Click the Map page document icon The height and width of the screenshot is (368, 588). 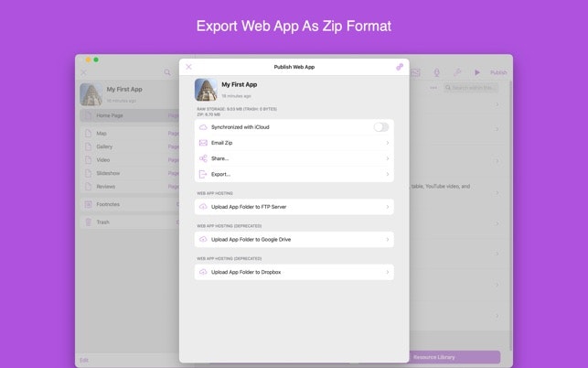(x=88, y=134)
